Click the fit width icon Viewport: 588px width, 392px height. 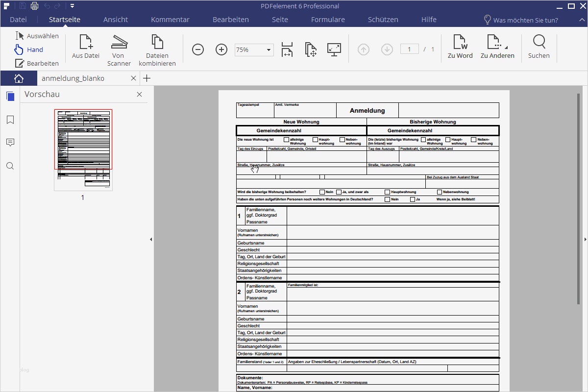[287, 49]
